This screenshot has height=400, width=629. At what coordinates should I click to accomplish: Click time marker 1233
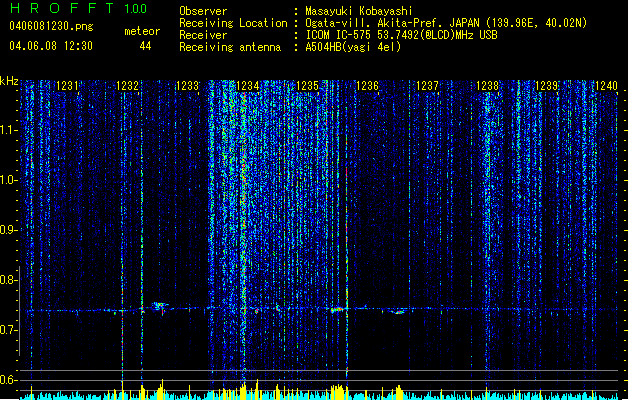(187, 86)
